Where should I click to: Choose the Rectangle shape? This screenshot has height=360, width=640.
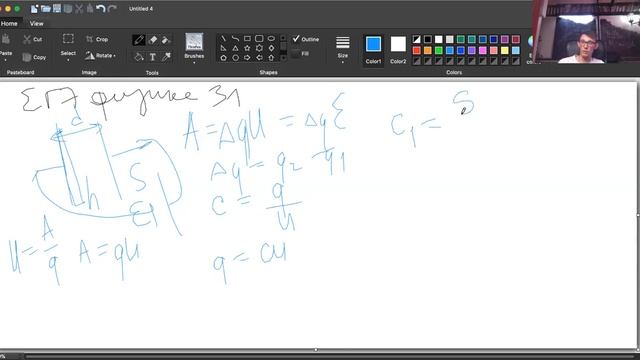(x=247, y=39)
